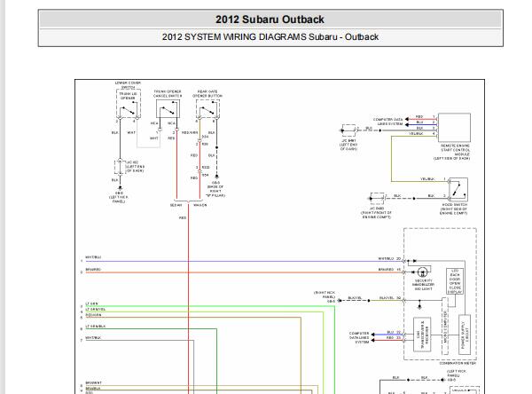Click the vertical red wire below the SEDAN/WAGON junction

(x=188, y=299)
